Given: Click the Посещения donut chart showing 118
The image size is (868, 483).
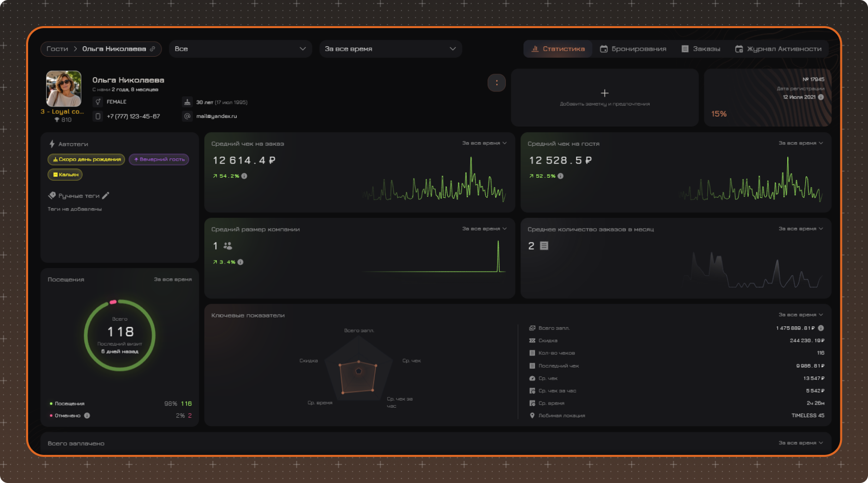Looking at the screenshot, I should point(119,335).
